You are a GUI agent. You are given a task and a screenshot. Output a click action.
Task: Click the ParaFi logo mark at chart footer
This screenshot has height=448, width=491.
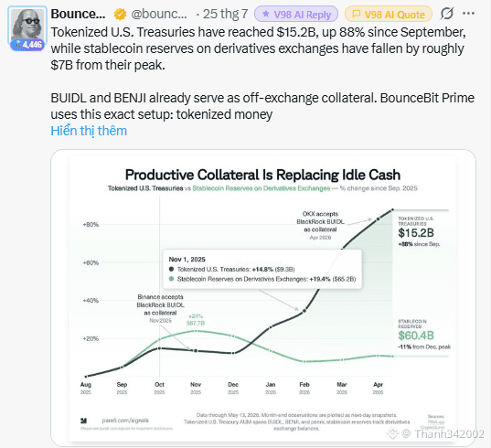pyautogui.click(x=83, y=421)
